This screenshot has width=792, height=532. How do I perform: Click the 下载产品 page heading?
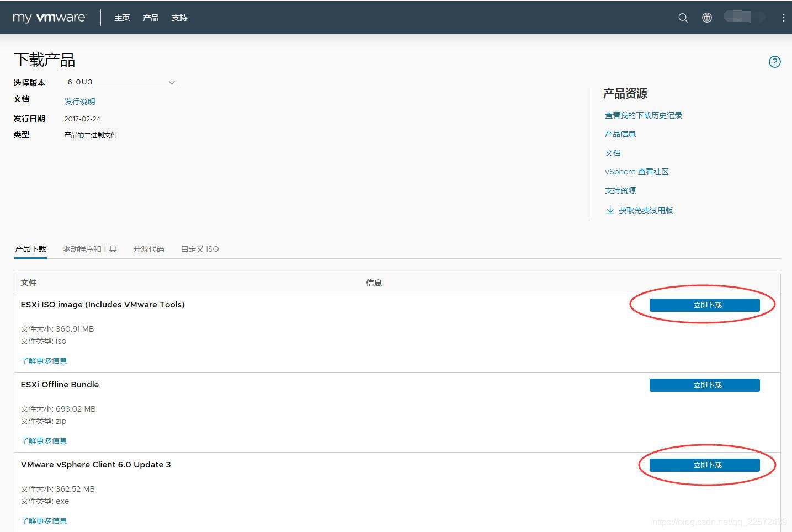coord(44,60)
